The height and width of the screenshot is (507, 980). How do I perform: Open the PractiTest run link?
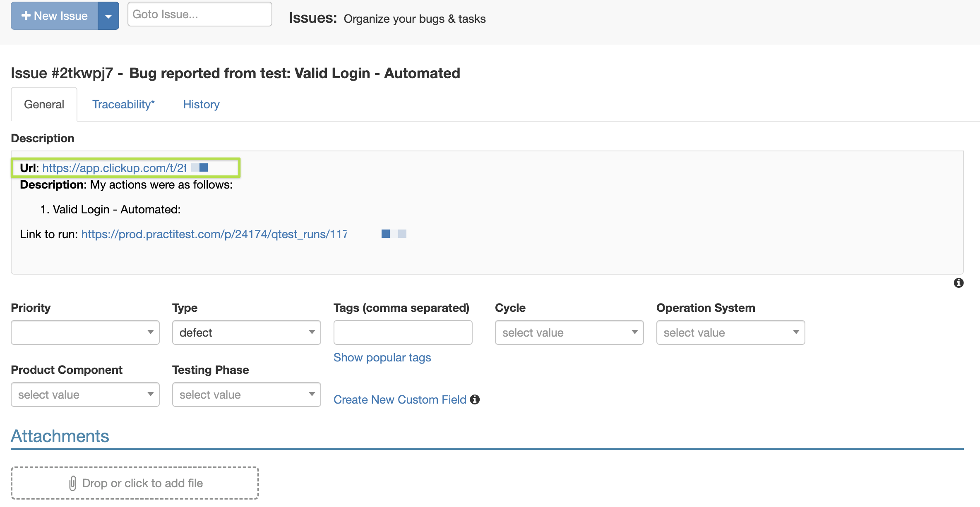214,234
